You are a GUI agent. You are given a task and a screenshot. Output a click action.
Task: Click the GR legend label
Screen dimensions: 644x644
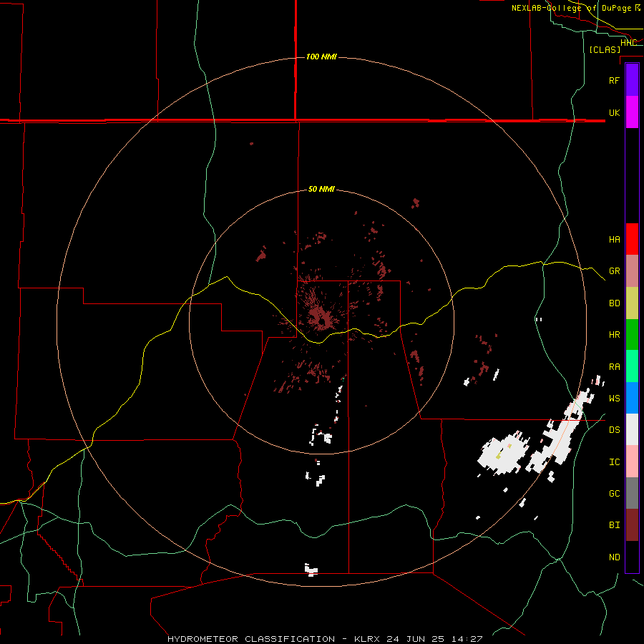(x=614, y=271)
